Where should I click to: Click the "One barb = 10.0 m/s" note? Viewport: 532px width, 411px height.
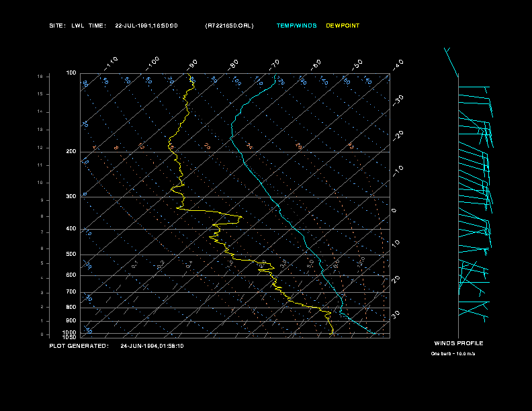[453, 354]
